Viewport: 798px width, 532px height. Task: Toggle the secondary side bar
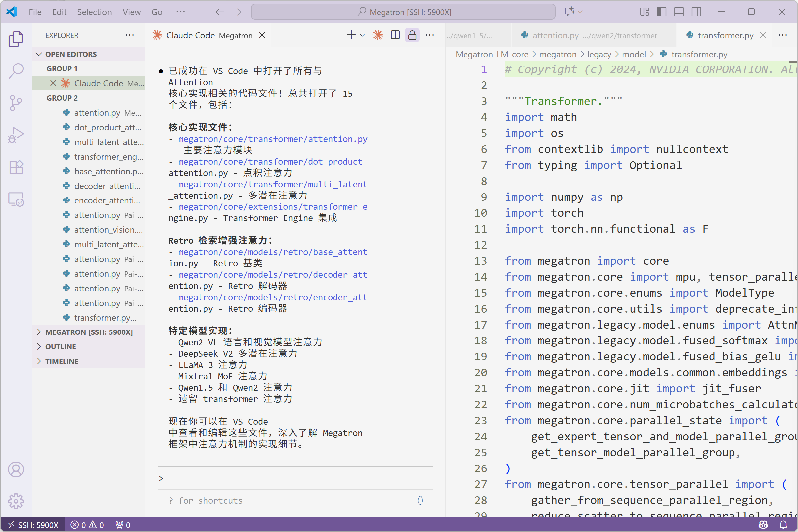[x=696, y=12]
